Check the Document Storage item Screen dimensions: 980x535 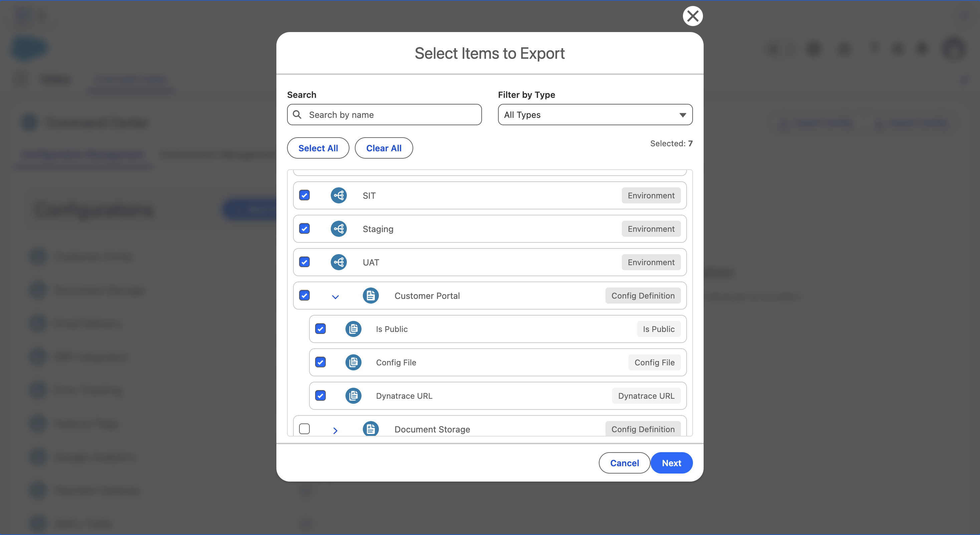coord(304,429)
